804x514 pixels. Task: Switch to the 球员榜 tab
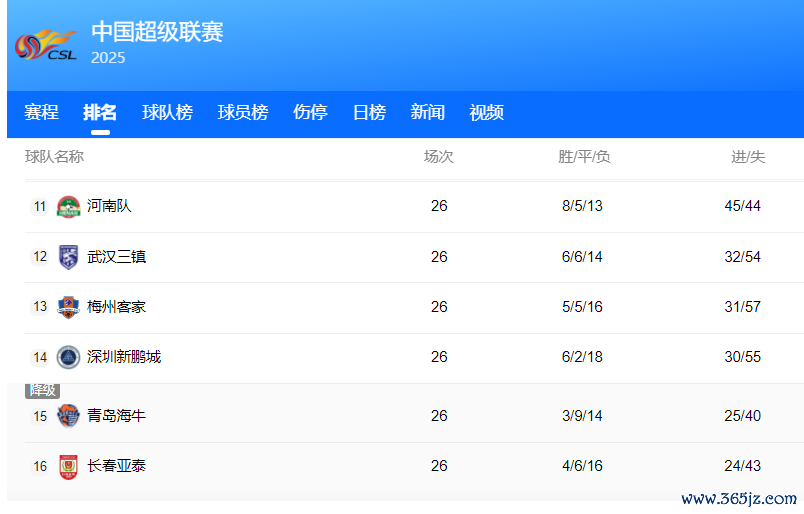point(243,113)
